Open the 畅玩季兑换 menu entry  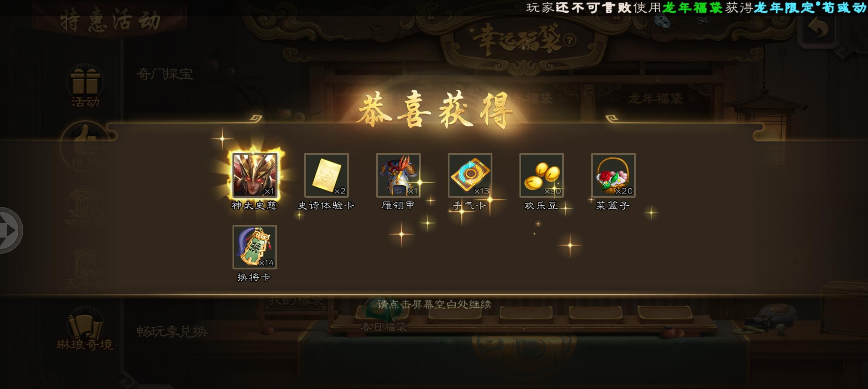point(172,331)
